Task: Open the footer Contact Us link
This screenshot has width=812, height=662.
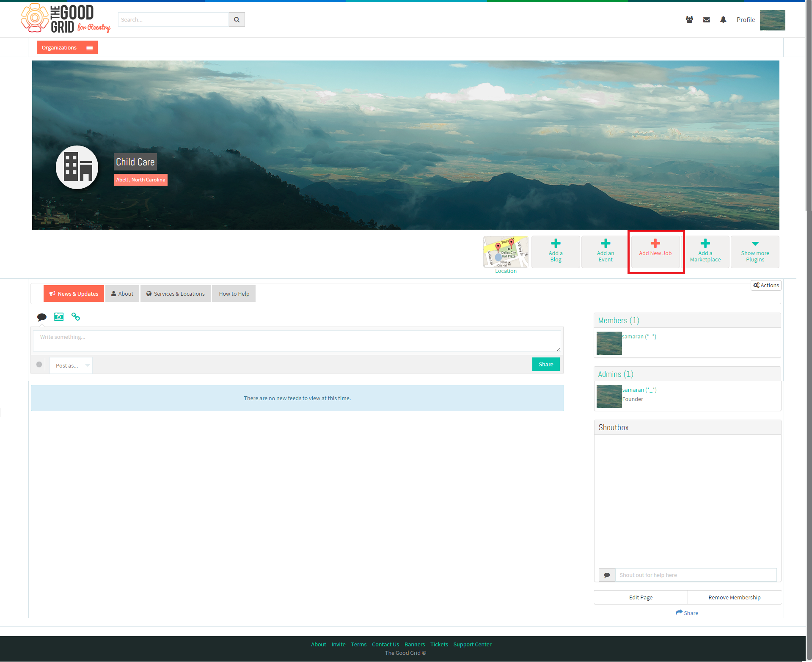Action: [x=385, y=644]
